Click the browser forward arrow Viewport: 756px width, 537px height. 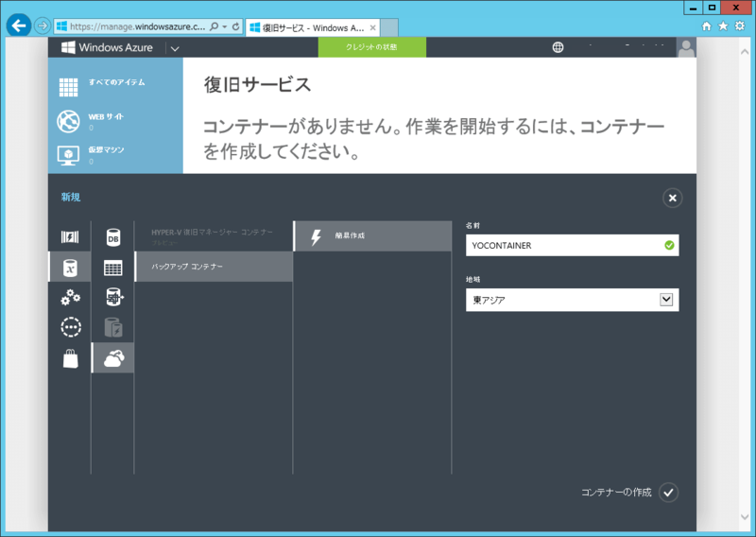(43, 26)
